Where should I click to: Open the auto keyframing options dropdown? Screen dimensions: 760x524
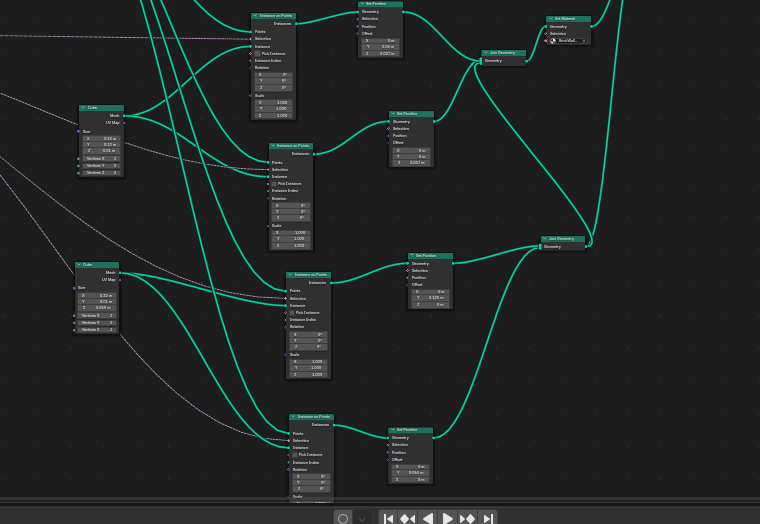coord(362,518)
